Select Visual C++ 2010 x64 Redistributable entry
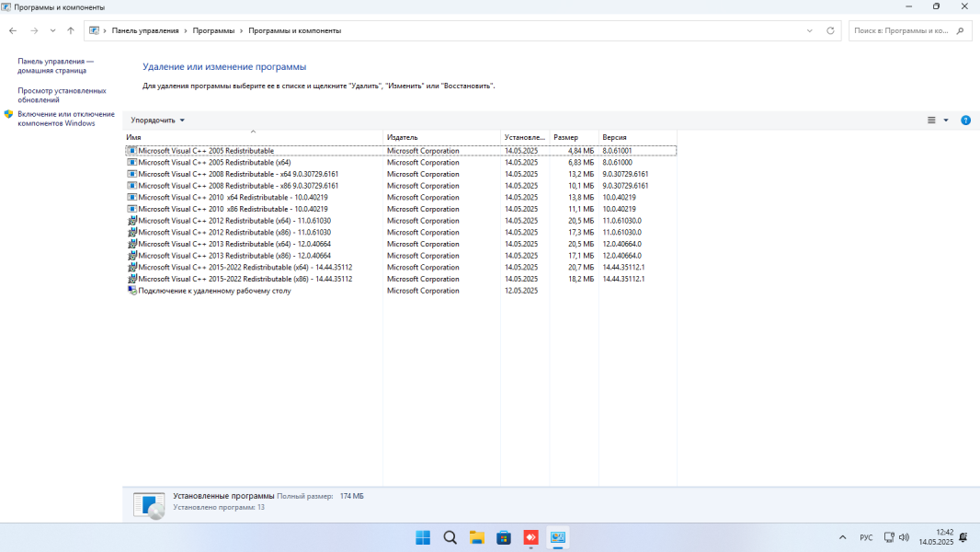This screenshot has height=552, width=980. pyautogui.click(x=401, y=198)
